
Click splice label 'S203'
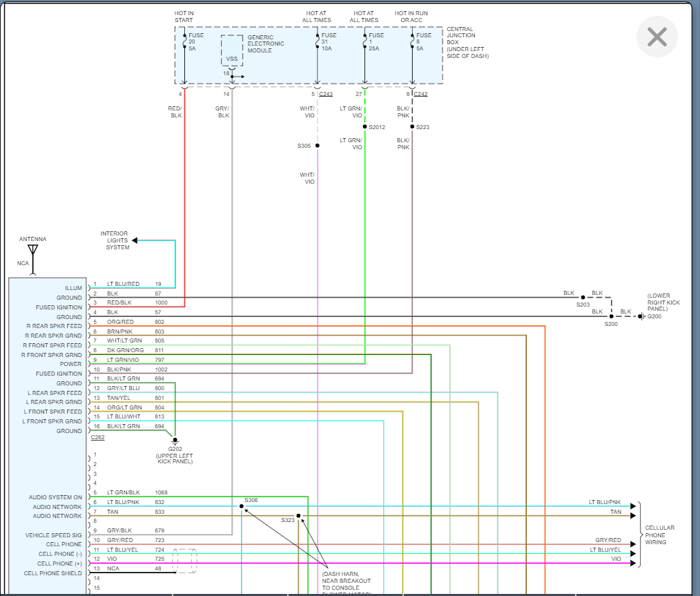(x=583, y=305)
